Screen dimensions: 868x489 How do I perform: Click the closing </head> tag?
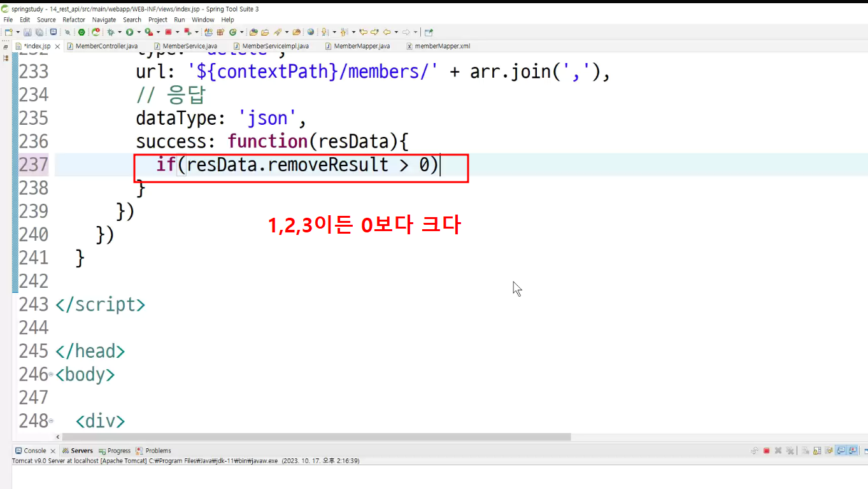click(x=90, y=351)
